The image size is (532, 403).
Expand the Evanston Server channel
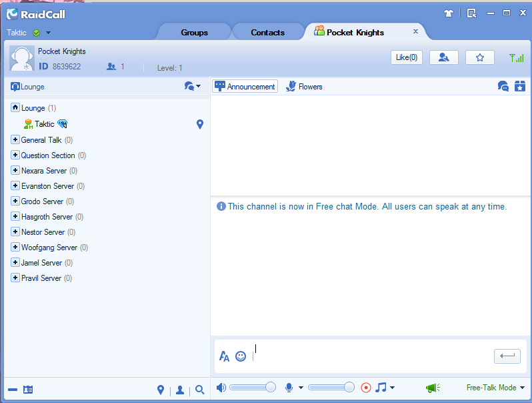coord(15,185)
